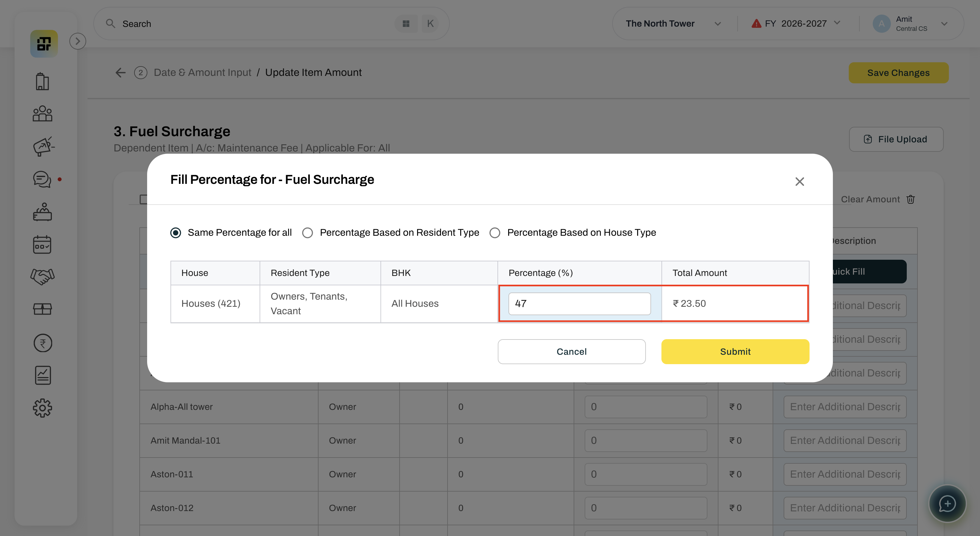The width and height of the screenshot is (980, 536).
Task: Open the settings gear icon in sidebar
Action: pos(42,408)
